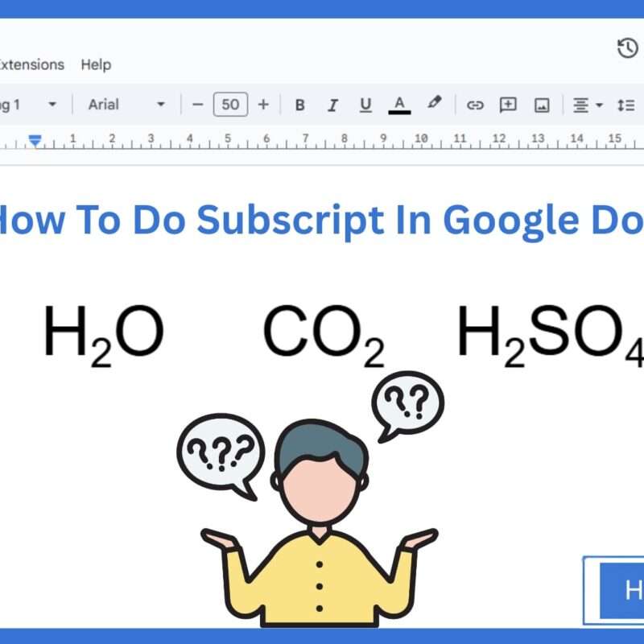Open version history clock icon
This screenshot has width=644, height=644.
628,48
